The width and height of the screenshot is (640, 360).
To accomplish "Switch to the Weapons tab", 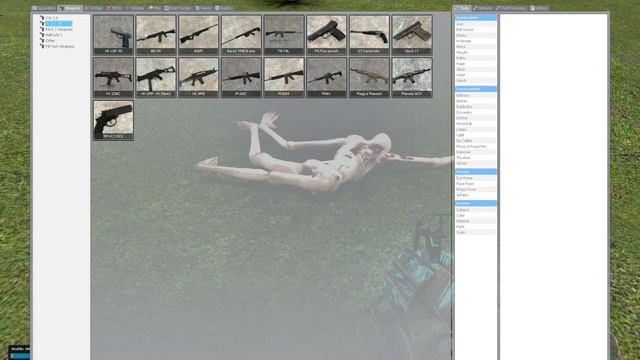I will [x=70, y=8].
